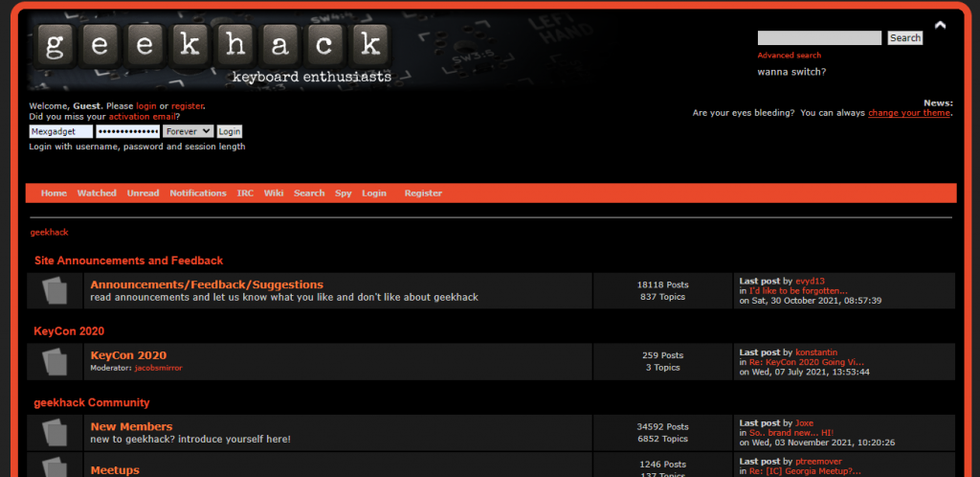View moderator jacobsmirror's profile
The height and width of the screenshot is (477, 980).
(x=159, y=368)
